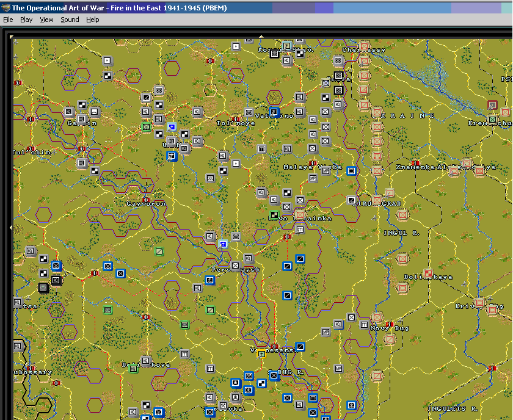The image size is (513, 420).
Task: Select the light-blue flag counter above Pervomaysk
Action: [x=223, y=244]
